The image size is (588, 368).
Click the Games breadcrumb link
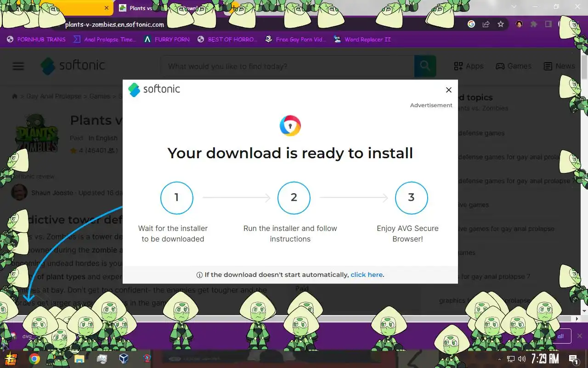click(100, 97)
